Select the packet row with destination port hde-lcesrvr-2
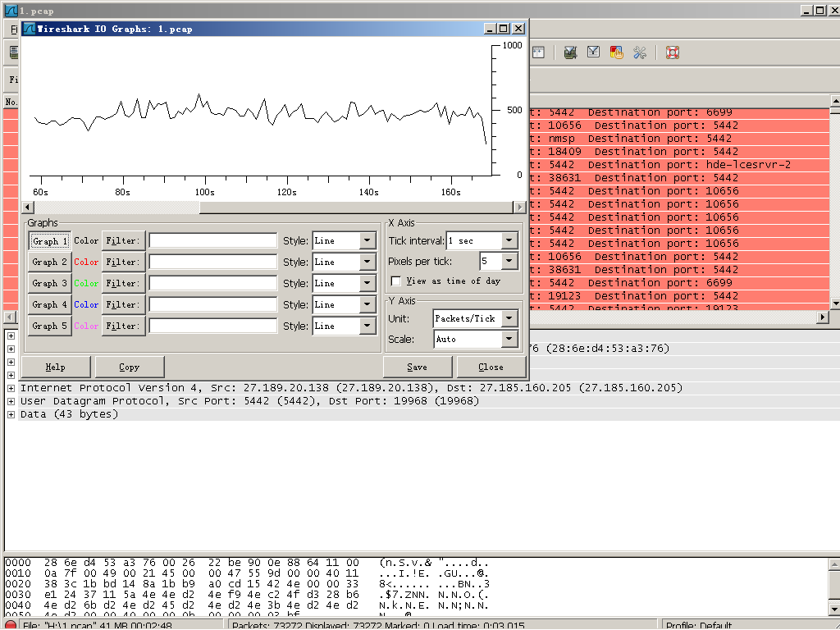Viewport: 840px width, 630px height. (679, 165)
